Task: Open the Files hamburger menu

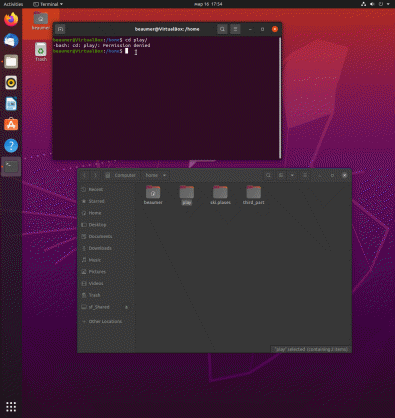Action: pos(305,175)
